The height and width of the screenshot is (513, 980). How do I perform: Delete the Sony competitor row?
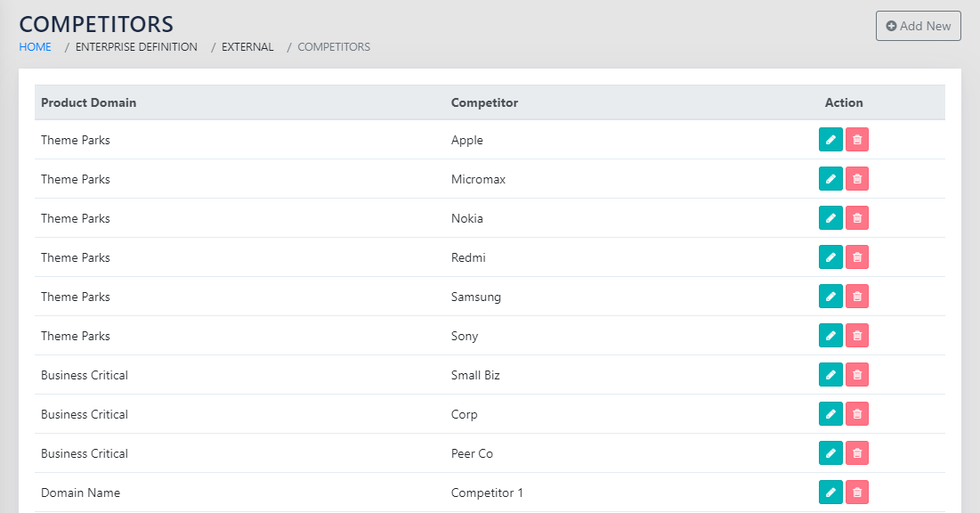857,336
